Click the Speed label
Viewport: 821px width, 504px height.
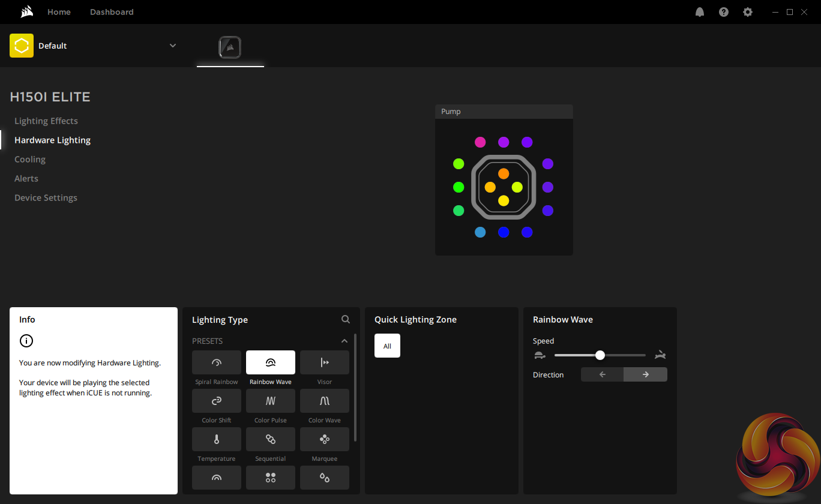click(x=543, y=341)
